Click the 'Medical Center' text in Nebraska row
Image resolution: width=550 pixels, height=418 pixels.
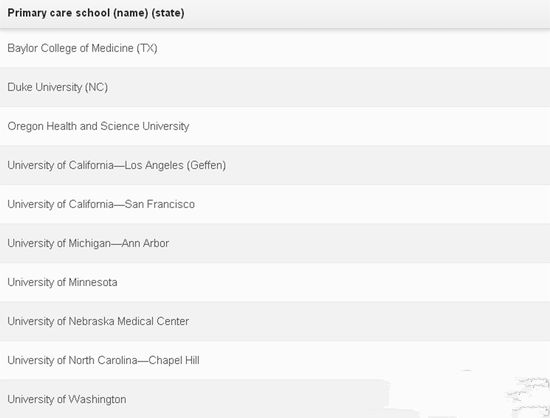coord(153,321)
